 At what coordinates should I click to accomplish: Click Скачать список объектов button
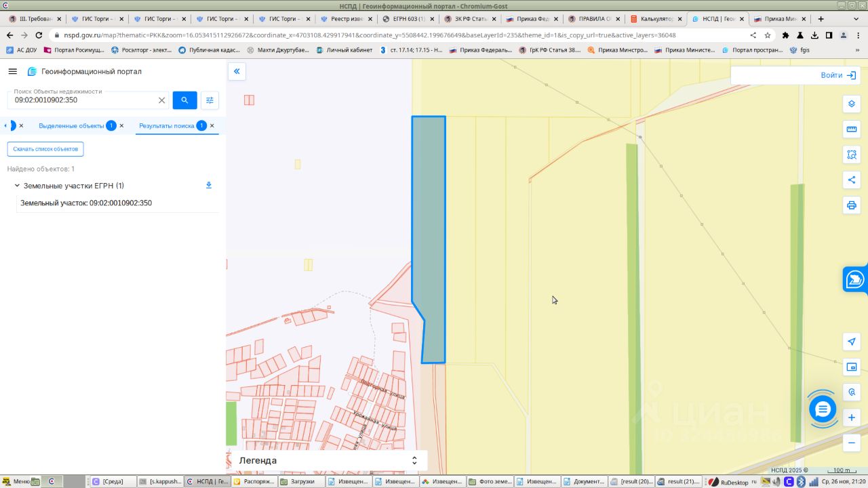click(x=45, y=148)
